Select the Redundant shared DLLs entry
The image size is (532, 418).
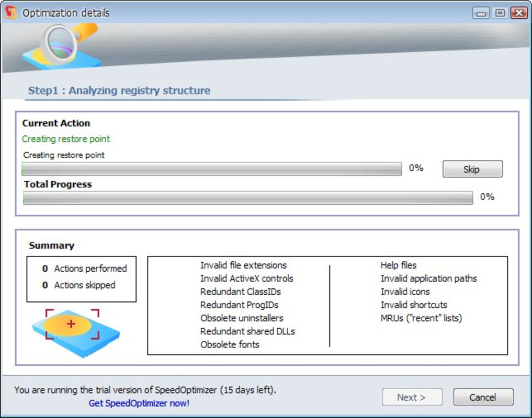(x=247, y=331)
